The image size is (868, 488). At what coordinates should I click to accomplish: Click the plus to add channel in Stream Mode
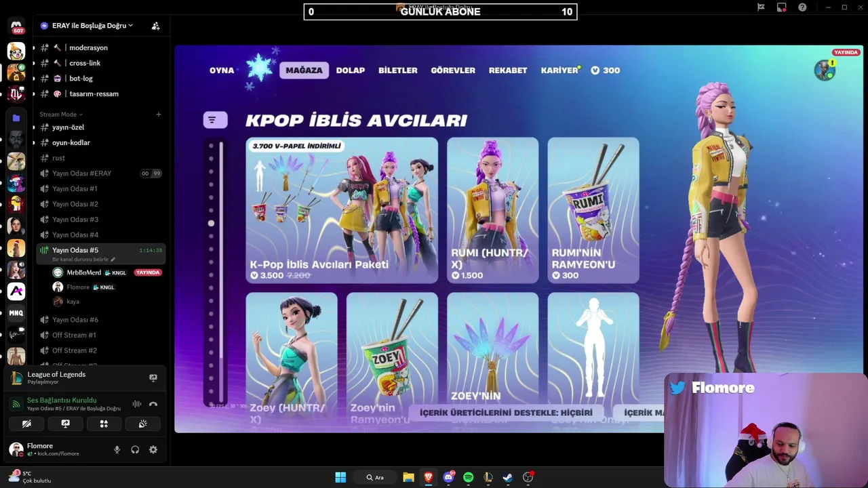(x=159, y=115)
